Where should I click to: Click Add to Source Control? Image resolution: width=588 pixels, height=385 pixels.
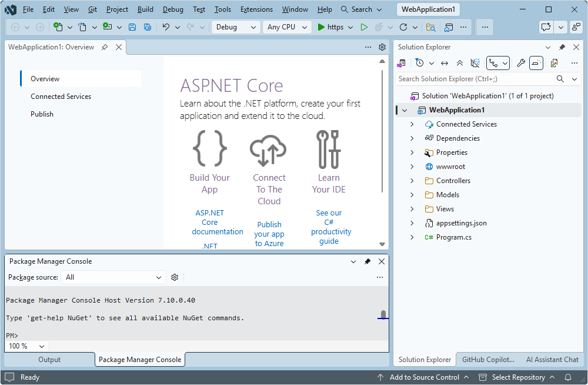point(424,377)
